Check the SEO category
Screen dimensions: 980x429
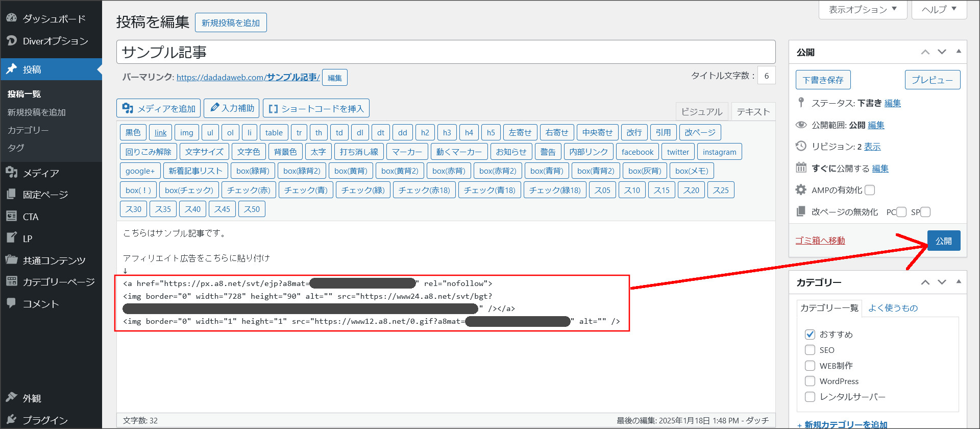(810, 350)
